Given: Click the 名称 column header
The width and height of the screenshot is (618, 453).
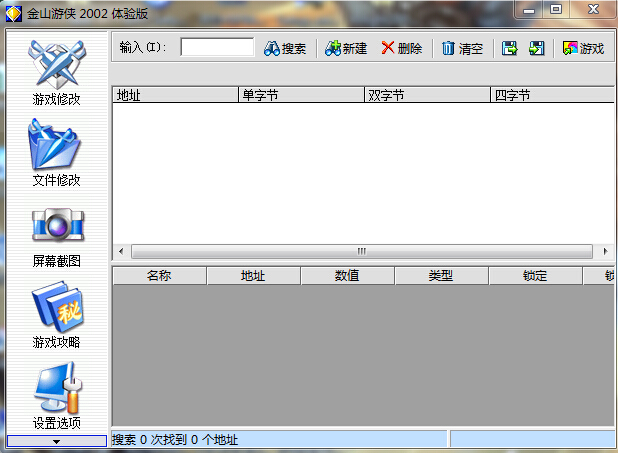Looking at the screenshot, I should [160, 276].
